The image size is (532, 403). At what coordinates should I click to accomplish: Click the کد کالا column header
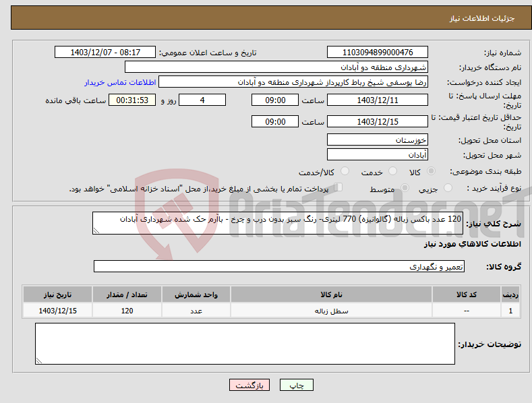click(467, 294)
